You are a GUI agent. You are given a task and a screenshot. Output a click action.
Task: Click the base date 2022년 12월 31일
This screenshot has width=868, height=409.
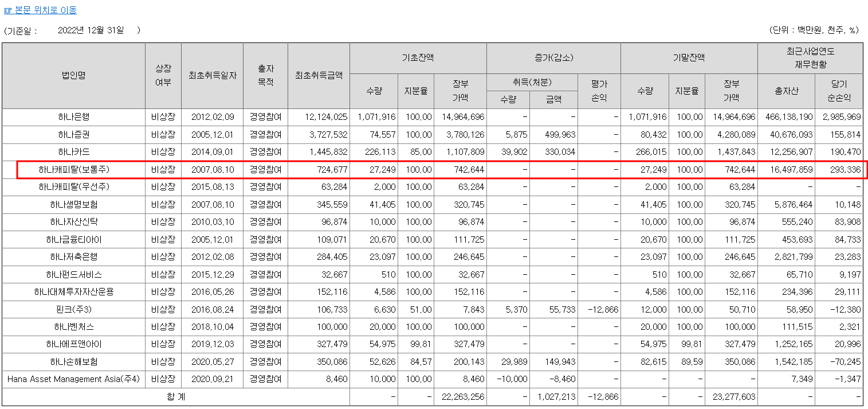tap(91, 30)
